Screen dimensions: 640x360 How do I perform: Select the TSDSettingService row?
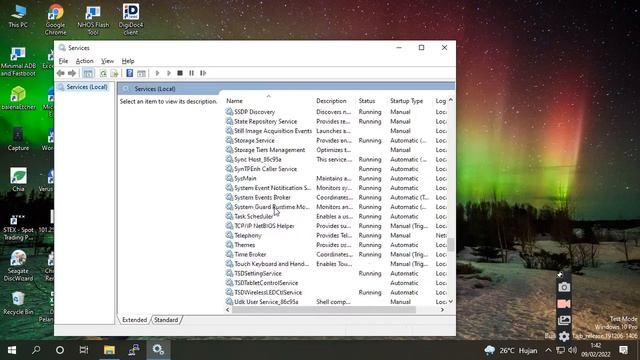336,273
